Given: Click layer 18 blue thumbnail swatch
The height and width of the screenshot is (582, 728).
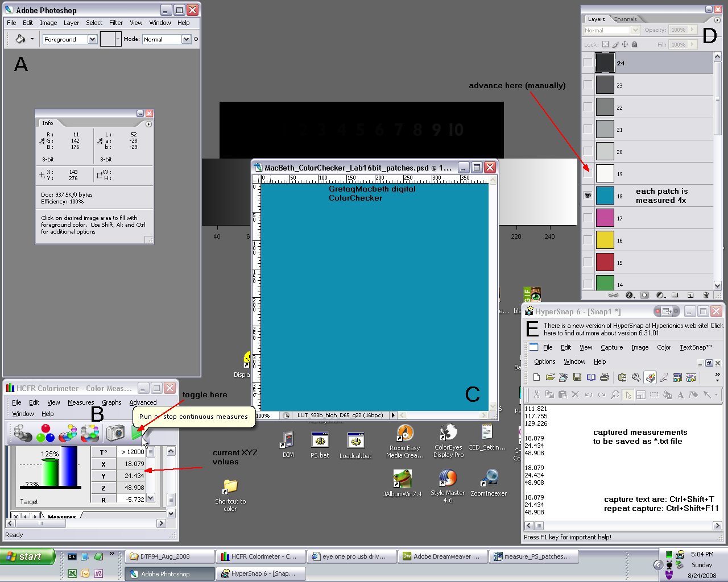Looking at the screenshot, I should tap(605, 196).
